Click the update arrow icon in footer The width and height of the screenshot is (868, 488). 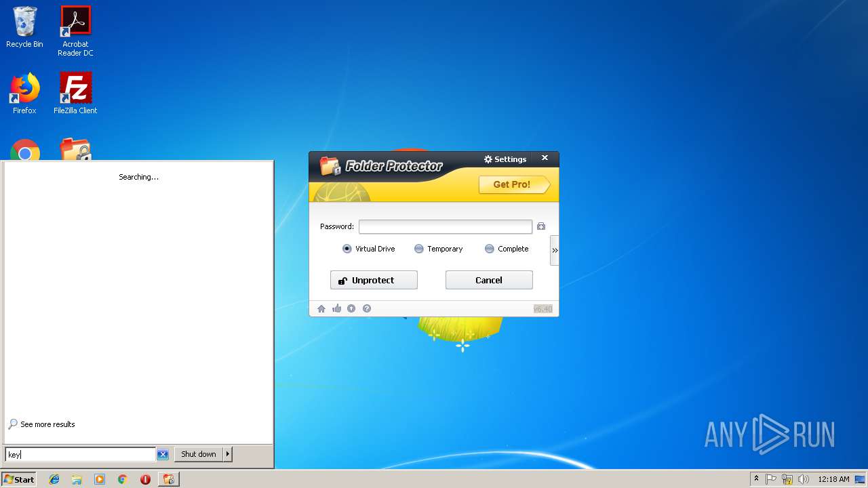[x=351, y=308]
